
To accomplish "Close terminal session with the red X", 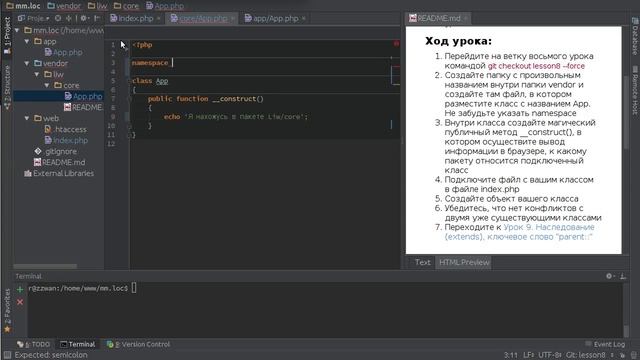I will pyautogui.click(x=20, y=302).
